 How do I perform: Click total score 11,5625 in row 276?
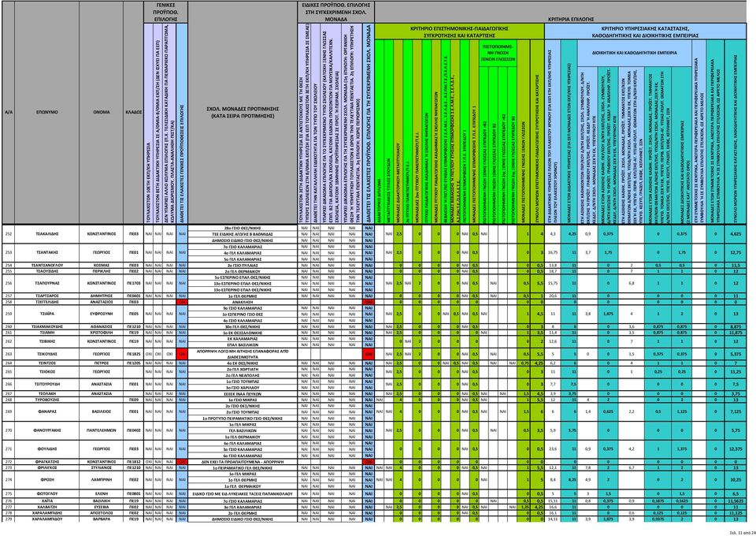pos(736,502)
